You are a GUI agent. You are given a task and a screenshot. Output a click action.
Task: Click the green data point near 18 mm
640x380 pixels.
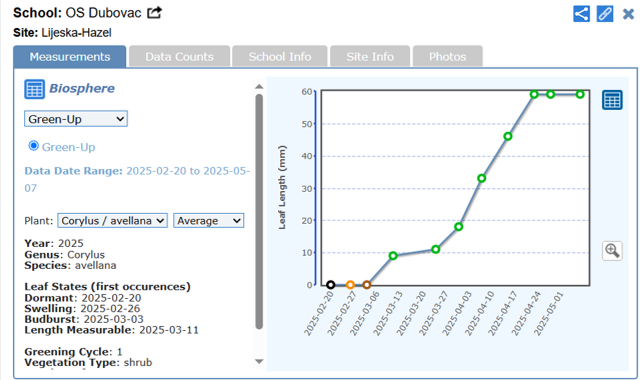point(458,227)
